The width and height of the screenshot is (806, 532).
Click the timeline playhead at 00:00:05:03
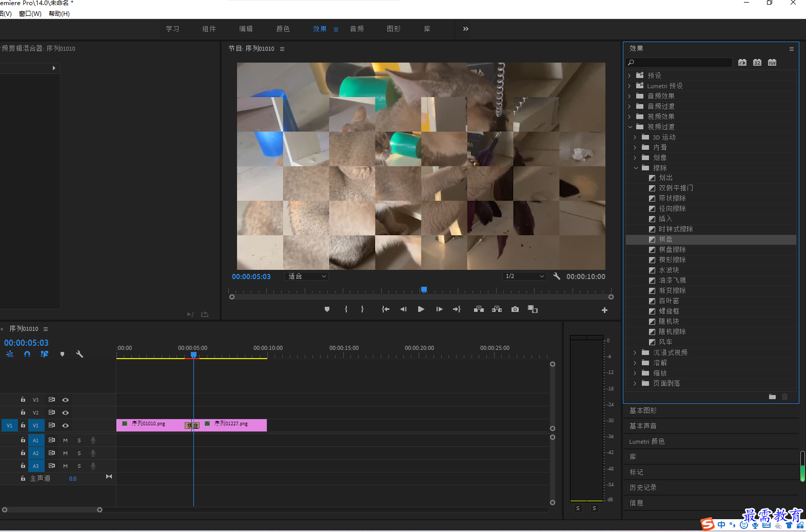pyautogui.click(x=193, y=354)
